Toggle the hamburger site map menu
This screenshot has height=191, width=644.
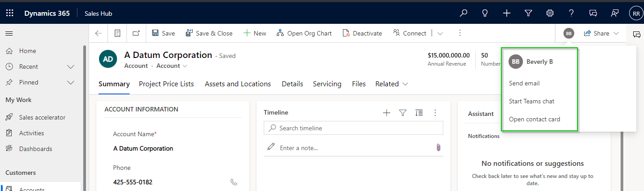click(9, 33)
